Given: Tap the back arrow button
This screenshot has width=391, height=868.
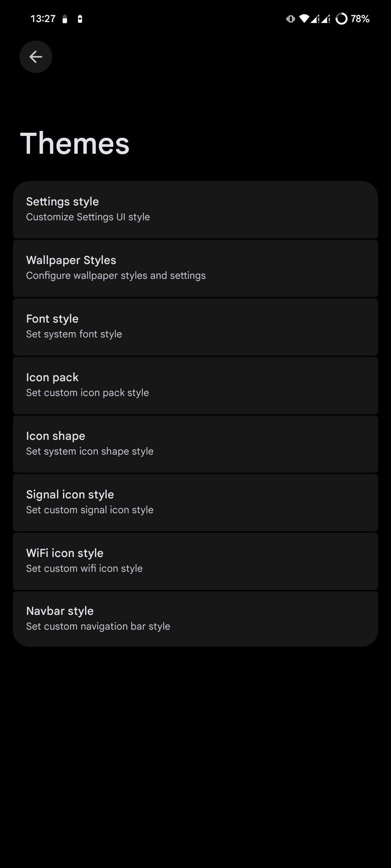Looking at the screenshot, I should pyautogui.click(x=35, y=57).
